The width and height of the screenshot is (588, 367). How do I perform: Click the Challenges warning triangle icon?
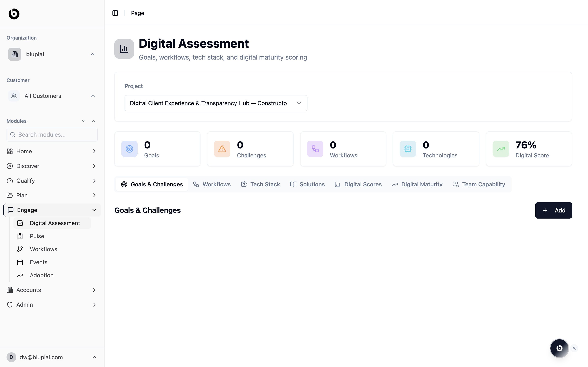tap(222, 149)
